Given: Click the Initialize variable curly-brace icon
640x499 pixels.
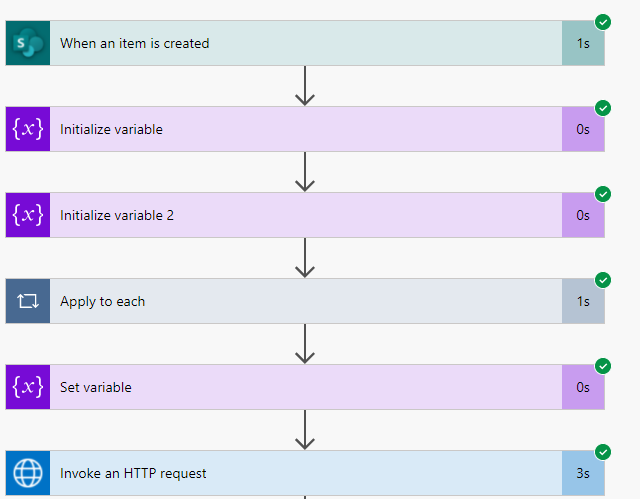Looking at the screenshot, I should pos(27,129).
